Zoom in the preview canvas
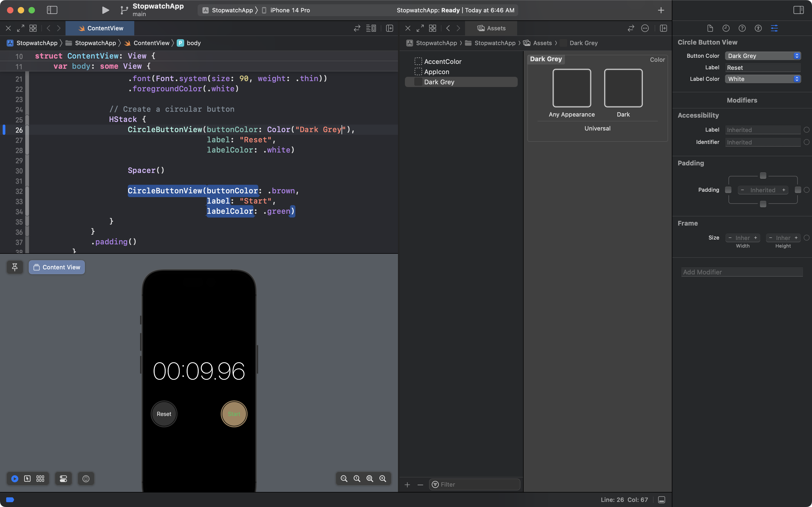The height and width of the screenshot is (507, 812). [x=383, y=479]
